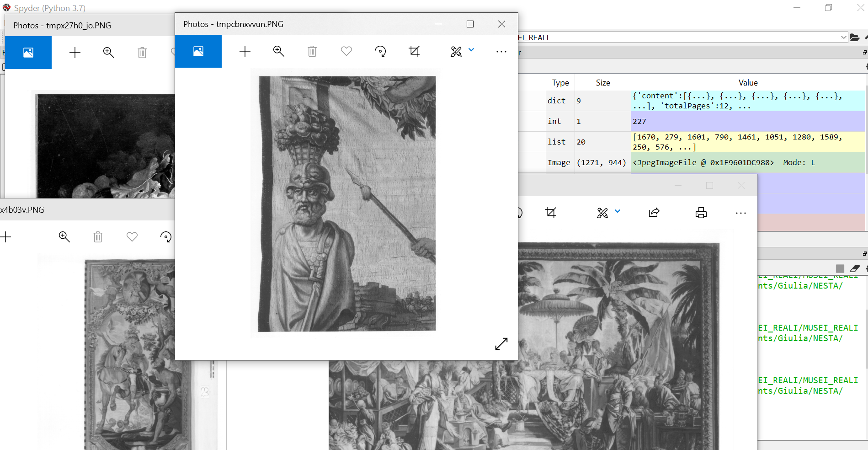The image size is (868, 450).
Task: Rotate the tmpcbnxvvun.PNG image
Action: (x=380, y=51)
